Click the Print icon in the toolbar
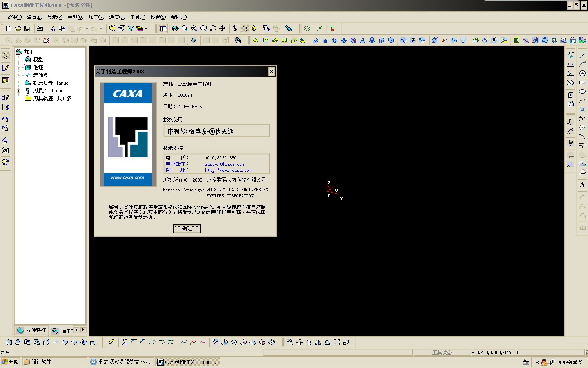588x368 pixels. (x=40, y=29)
